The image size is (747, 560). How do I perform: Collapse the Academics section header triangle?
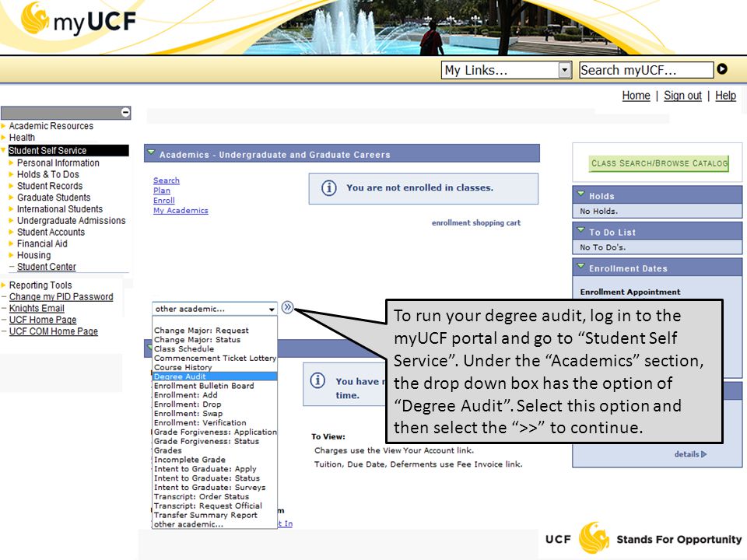pos(151,153)
